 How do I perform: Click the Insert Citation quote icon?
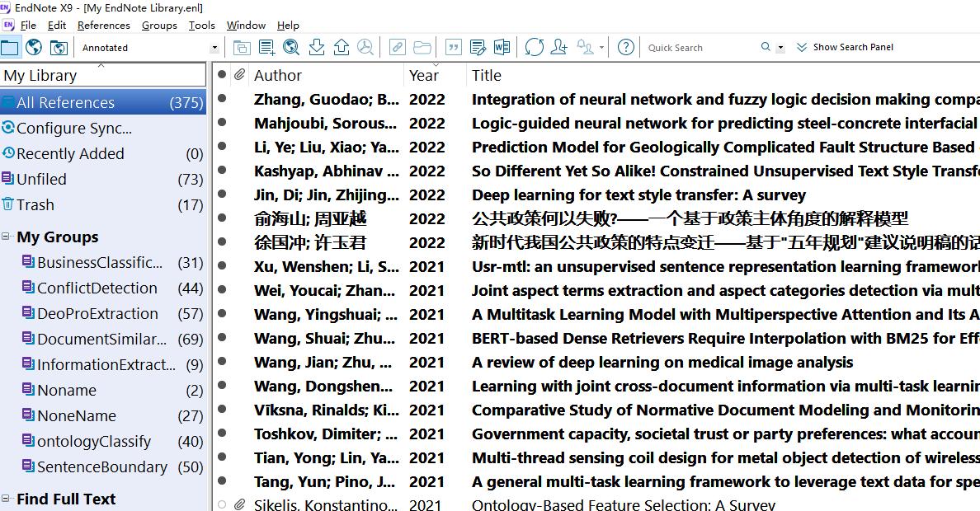pos(454,48)
